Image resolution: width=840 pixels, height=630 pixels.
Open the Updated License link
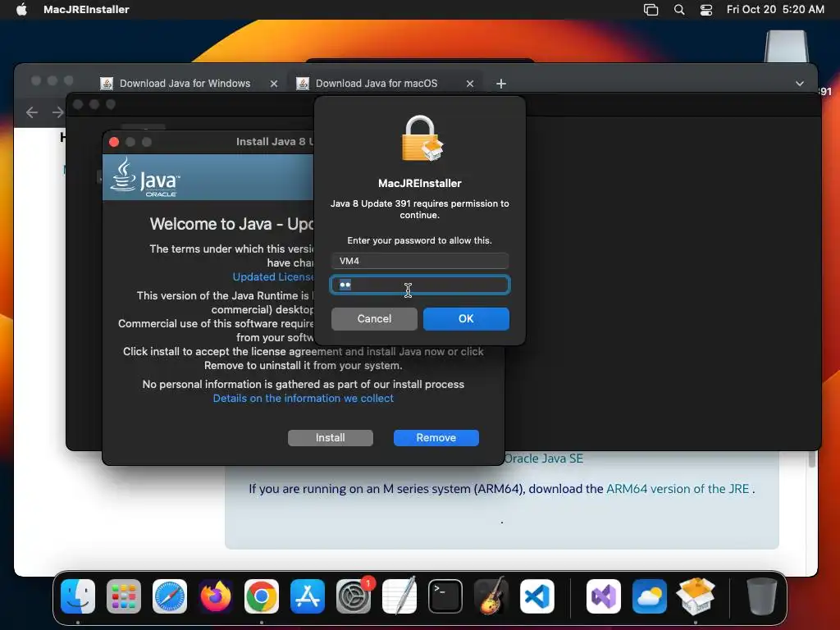coord(272,277)
